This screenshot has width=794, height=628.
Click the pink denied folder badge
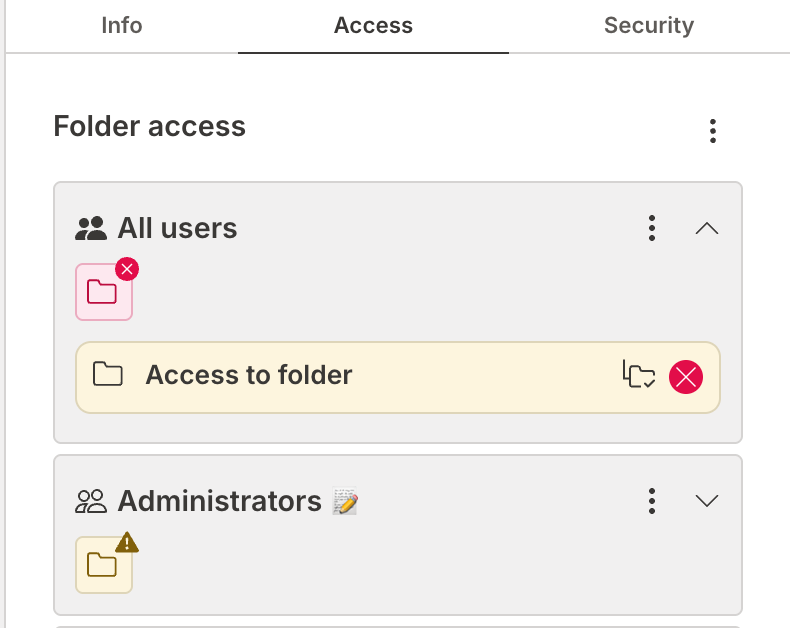(x=103, y=292)
